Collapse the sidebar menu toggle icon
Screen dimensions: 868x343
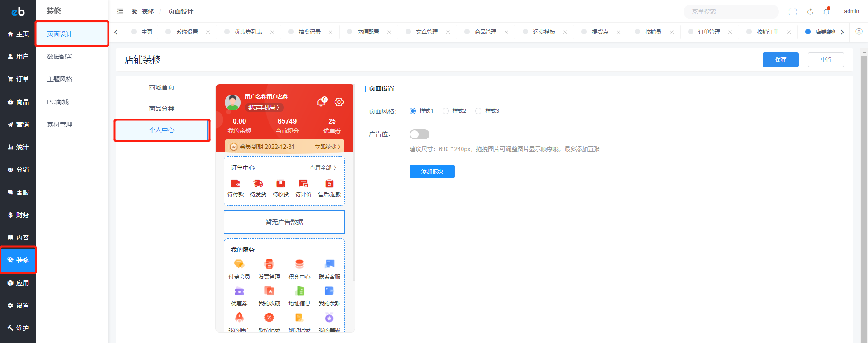120,11
